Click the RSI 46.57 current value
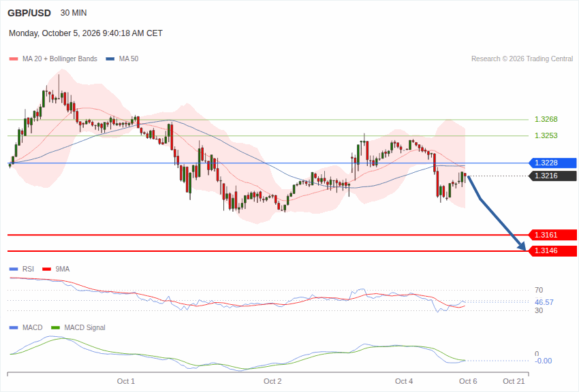This screenshot has width=579, height=392. coord(544,302)
